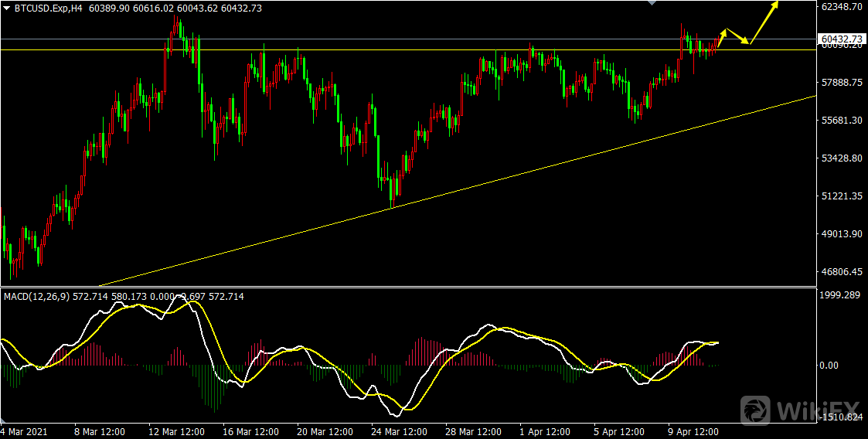Click the 9 Apr 12:00 time label

692,431
